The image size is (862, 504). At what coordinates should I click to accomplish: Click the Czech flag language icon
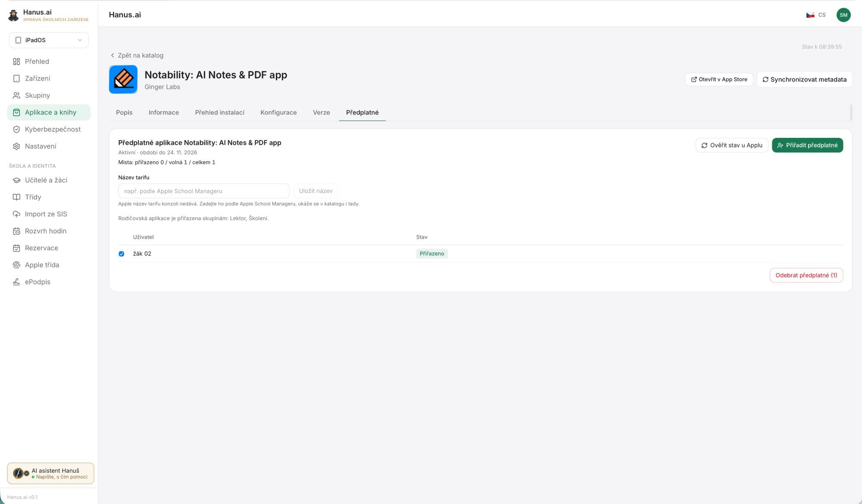(x=810, y=15)
